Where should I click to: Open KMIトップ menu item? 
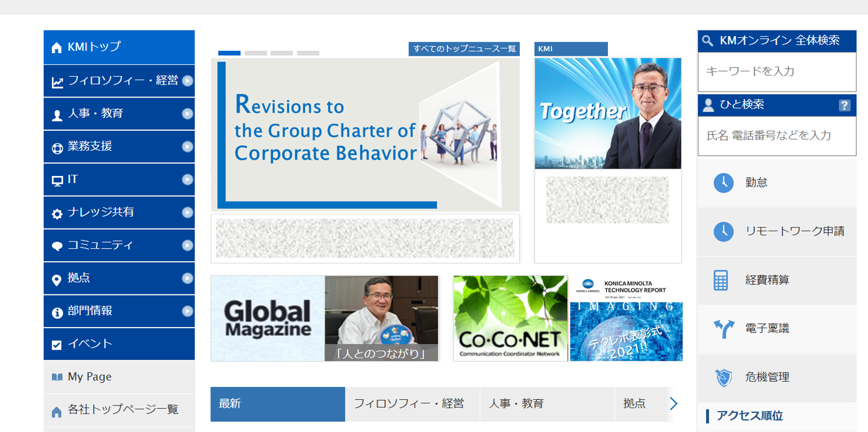(x=119, y=47)
